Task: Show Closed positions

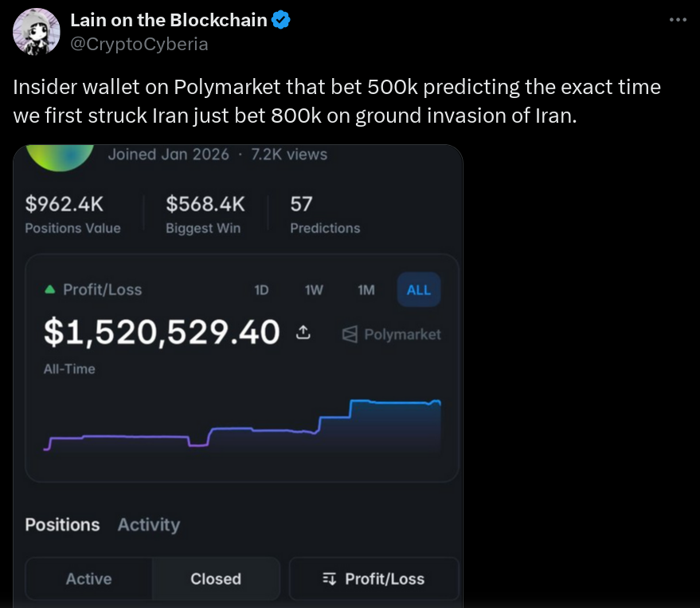Action: coord(216,579)
